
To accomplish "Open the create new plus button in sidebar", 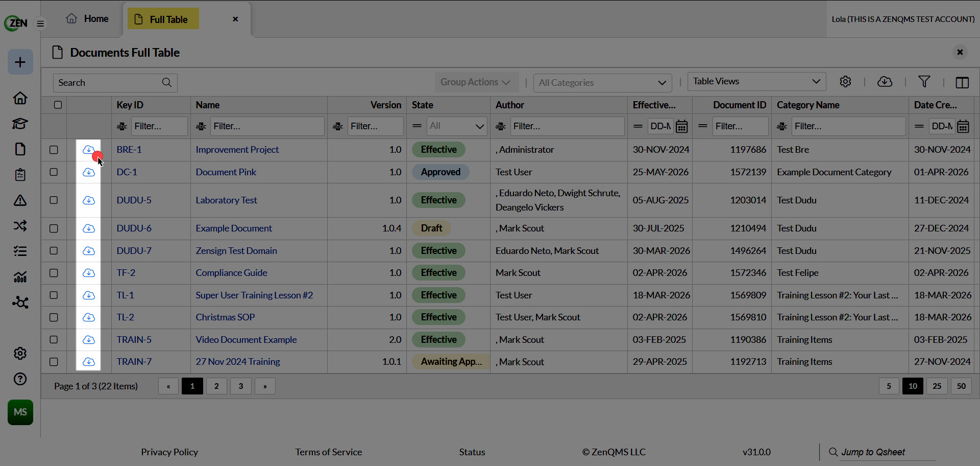I will (20, 62).
